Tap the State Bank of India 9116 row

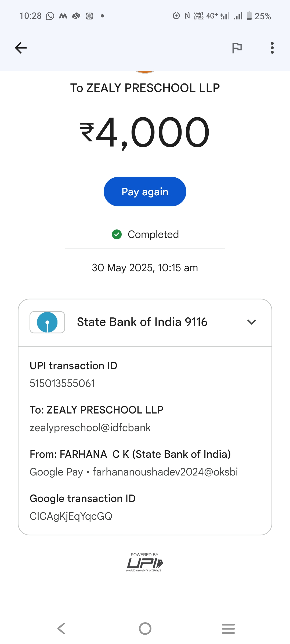[x=142, y=322]
